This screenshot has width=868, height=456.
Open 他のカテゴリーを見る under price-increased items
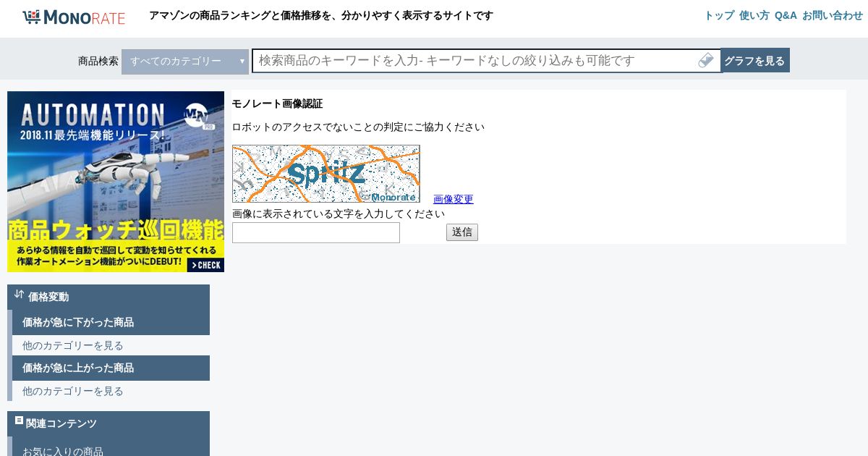73,391
